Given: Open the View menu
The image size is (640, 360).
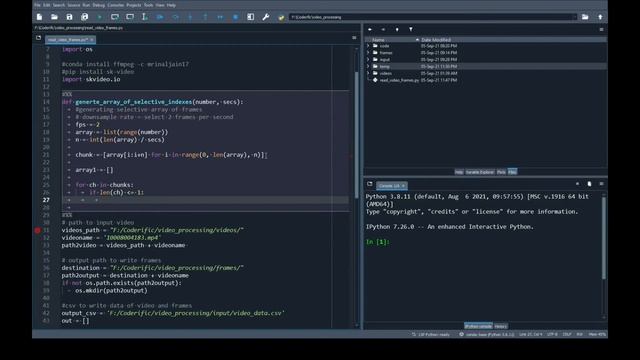Looking at the screenshot, I should (x=160, y=5).
